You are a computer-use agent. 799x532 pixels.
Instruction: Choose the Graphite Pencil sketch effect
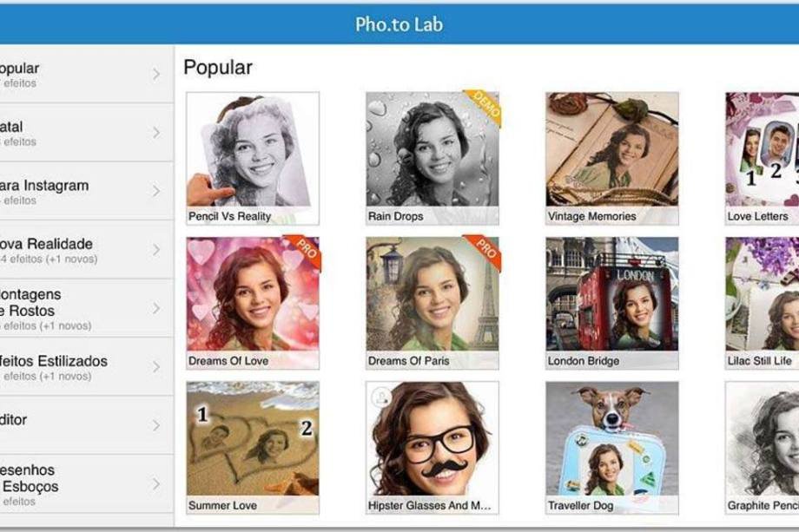[763, 448]
